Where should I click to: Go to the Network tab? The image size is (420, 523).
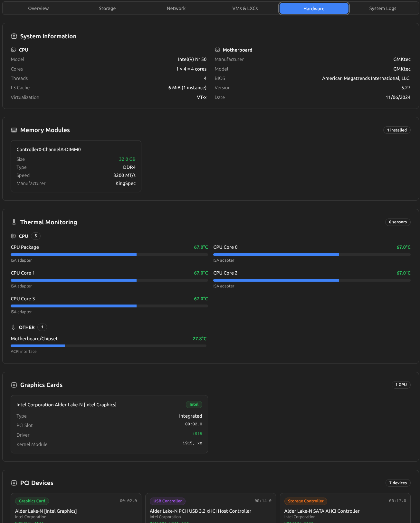(x=176, y=8)
